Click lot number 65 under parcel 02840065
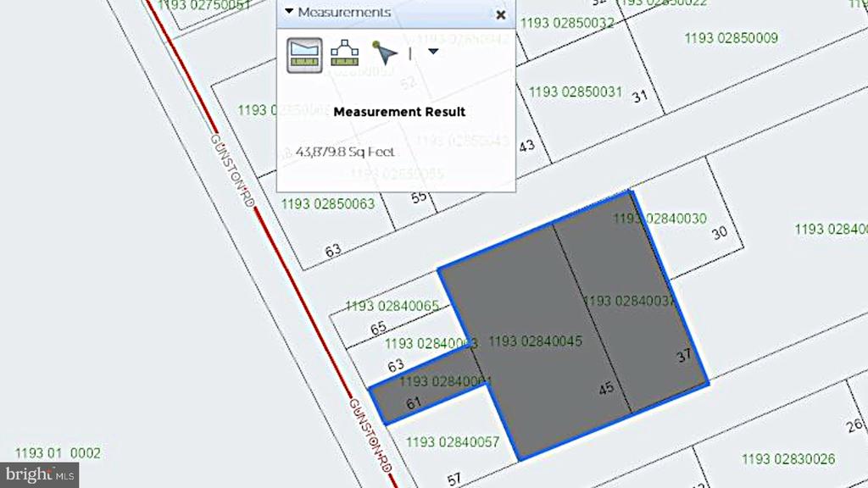The height and width of the screenshot is (488, 868). 378,329
